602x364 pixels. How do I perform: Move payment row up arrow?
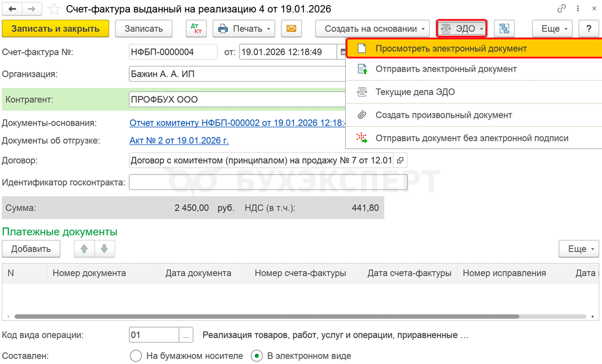click(84, 249)
